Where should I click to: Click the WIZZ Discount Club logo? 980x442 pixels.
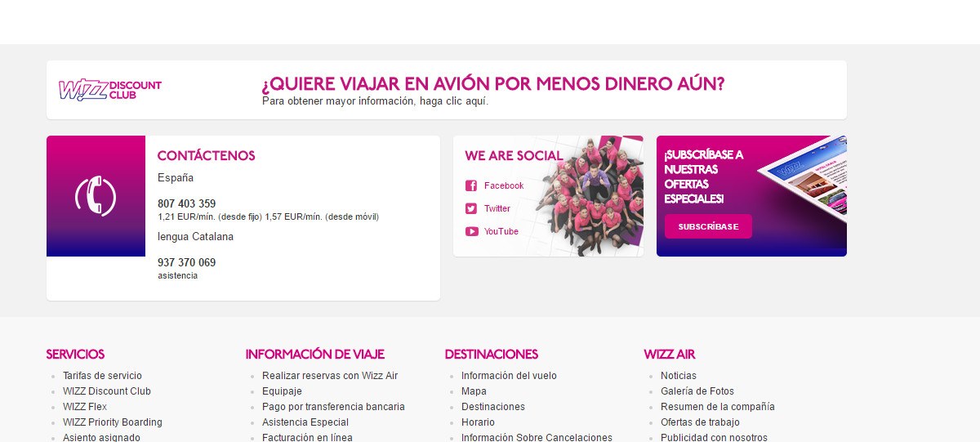110,90
